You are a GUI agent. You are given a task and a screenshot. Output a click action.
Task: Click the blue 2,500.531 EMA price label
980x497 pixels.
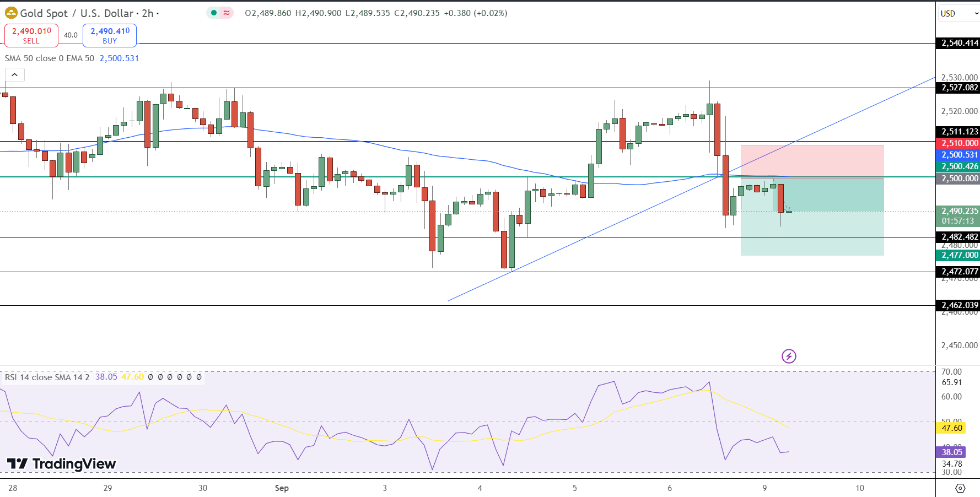958,155
